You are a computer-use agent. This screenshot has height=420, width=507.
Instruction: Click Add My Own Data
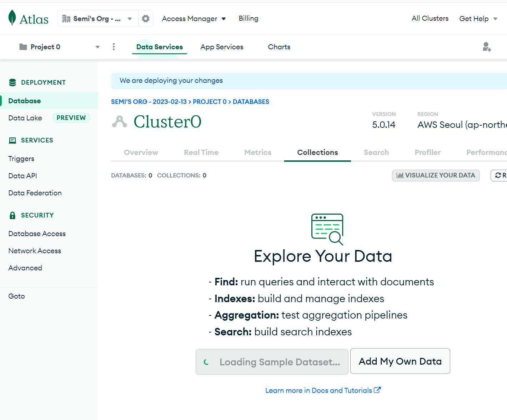click(400, 361)
